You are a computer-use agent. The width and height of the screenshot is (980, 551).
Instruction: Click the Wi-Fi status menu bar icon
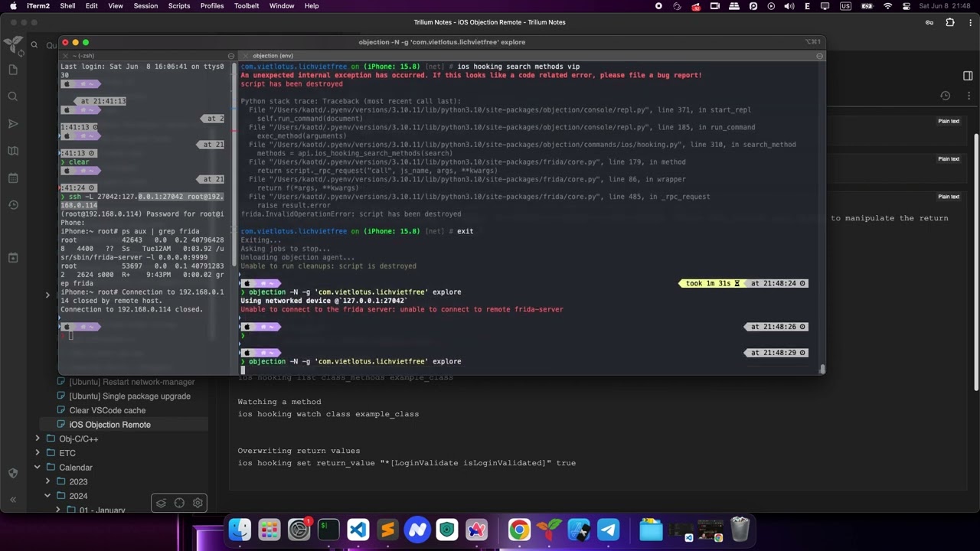[887, 6]
